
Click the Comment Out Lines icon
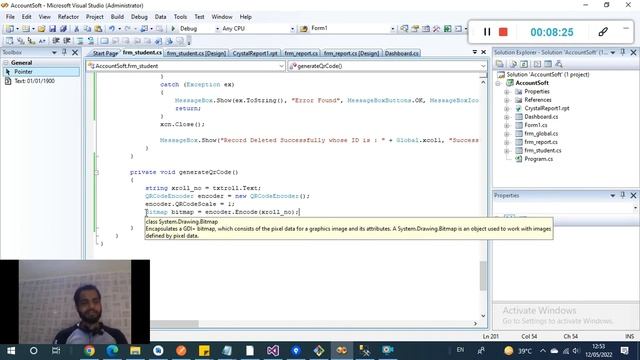pyautogui.click(x=80, y=41)
